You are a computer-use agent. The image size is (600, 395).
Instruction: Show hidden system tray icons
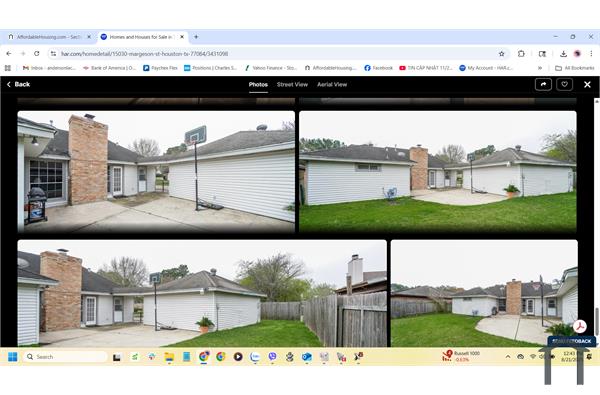pos(508,357)
